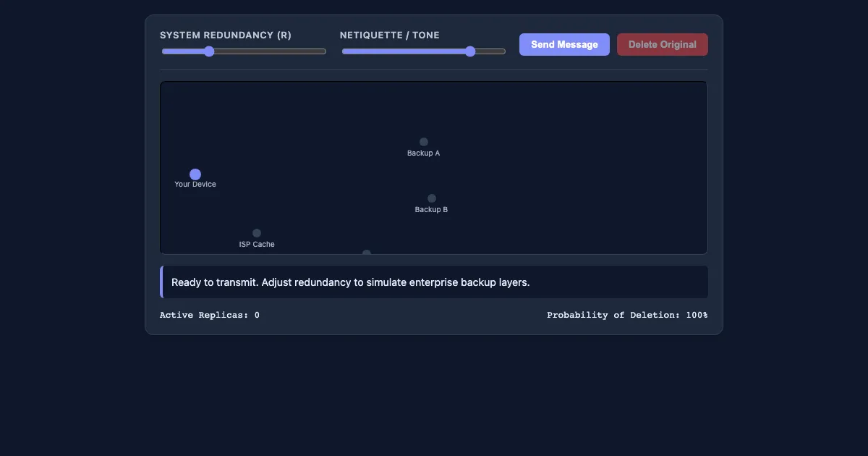Click the "Backup A" label text
The image size is (868, 456).
click(x=424, y=153)
